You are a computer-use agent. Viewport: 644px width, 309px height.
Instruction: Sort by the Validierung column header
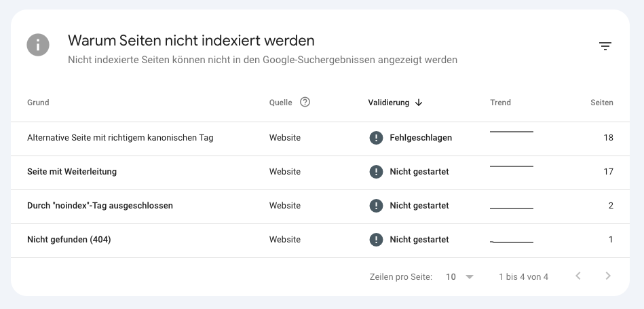[389, 103]
